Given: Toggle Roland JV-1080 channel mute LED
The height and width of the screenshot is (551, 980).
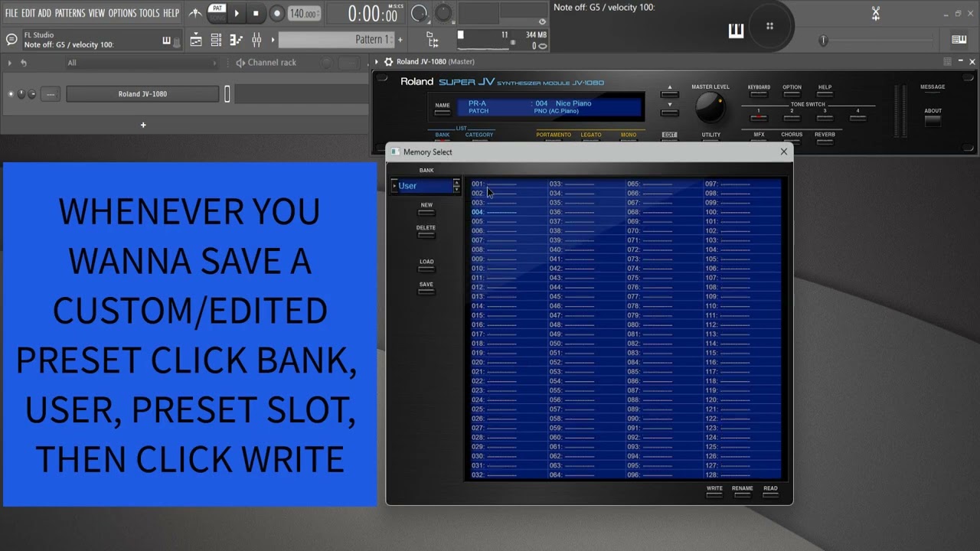Looking at the screenshot, I should [11, 94].
